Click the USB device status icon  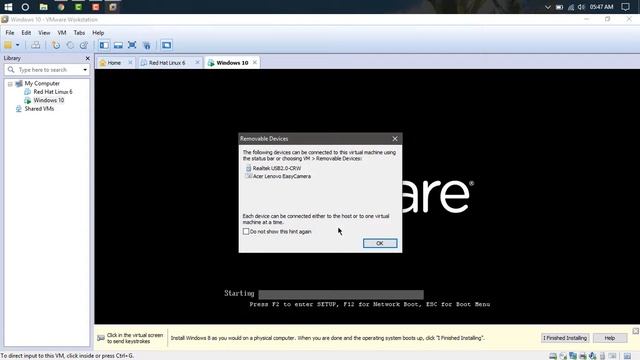602,356
